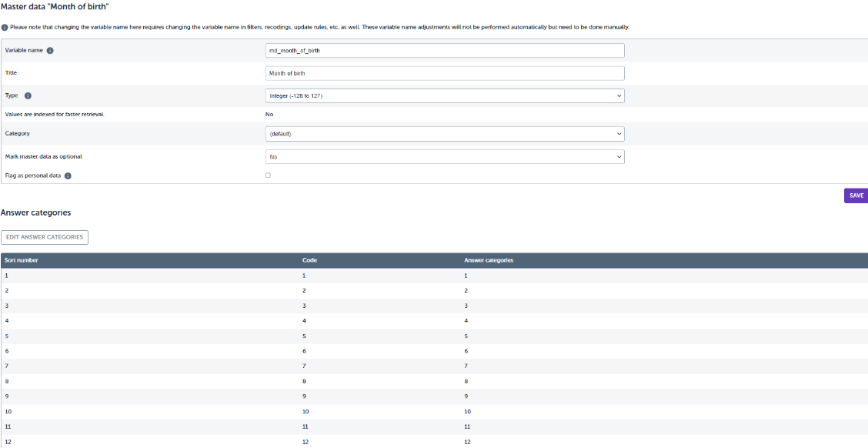This screenshot has width=868, height=448.
Task: Click the Sort number column header
Action: click(21, 260)
